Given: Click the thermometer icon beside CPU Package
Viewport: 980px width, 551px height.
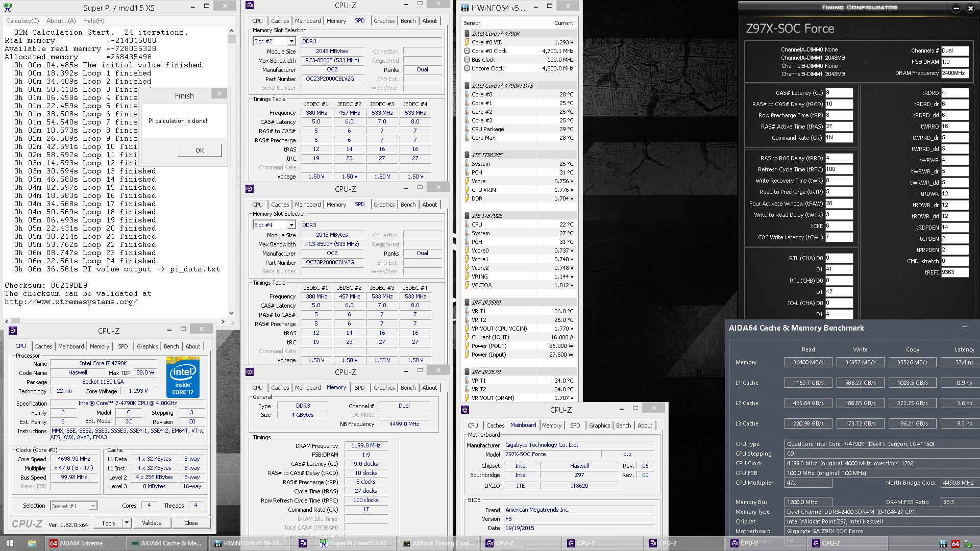Looking at the screenshot, I should pos(467,129).
